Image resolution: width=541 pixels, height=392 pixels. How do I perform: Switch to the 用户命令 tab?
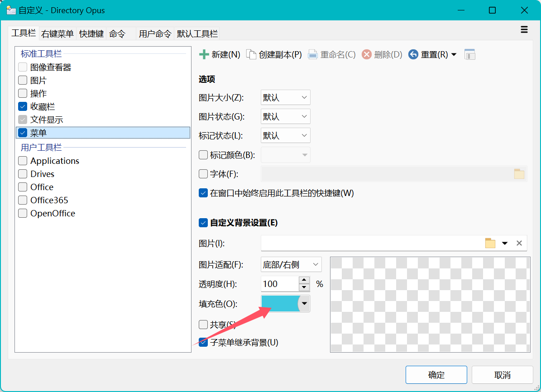155,34
